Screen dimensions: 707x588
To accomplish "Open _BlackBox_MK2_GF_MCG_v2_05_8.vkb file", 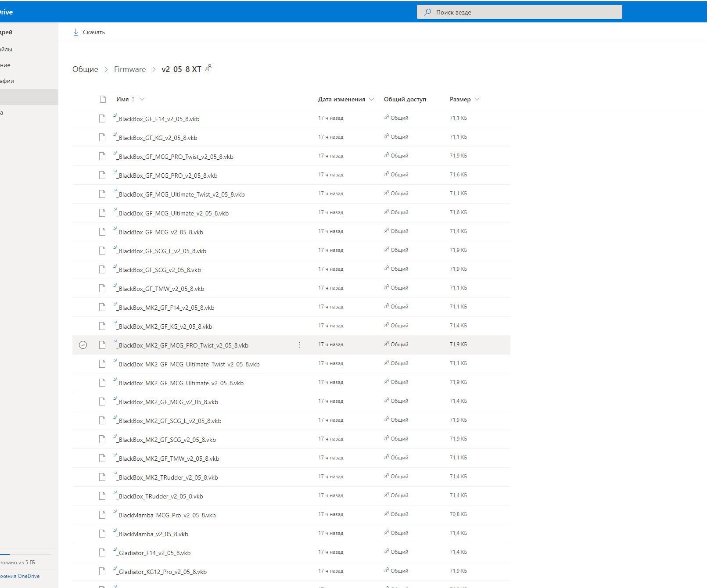I will tap(167, 402).
